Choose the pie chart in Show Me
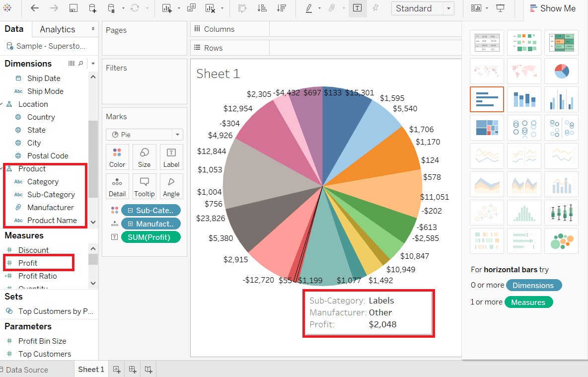Image resolution: width=588 pixels, height=377 pixels. tap(561, 71)
